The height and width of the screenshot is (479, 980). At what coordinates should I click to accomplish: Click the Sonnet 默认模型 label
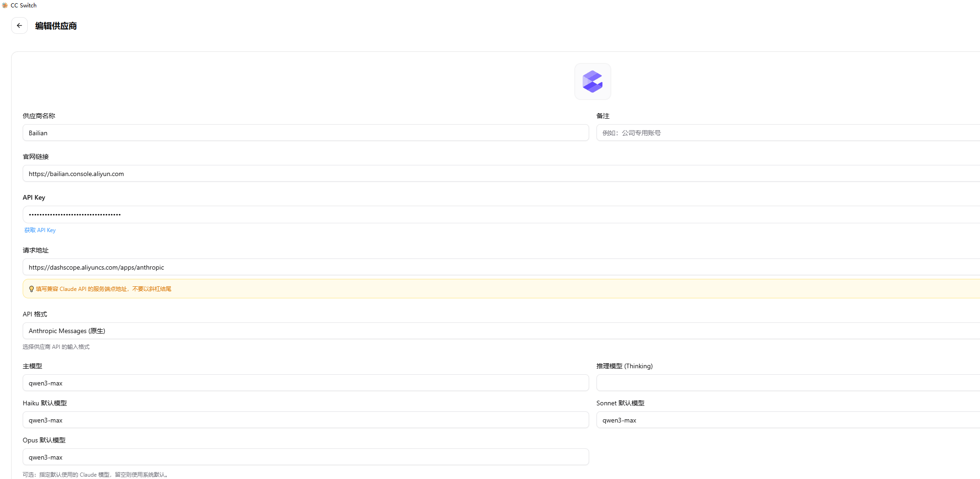click(x=620, y=403)
